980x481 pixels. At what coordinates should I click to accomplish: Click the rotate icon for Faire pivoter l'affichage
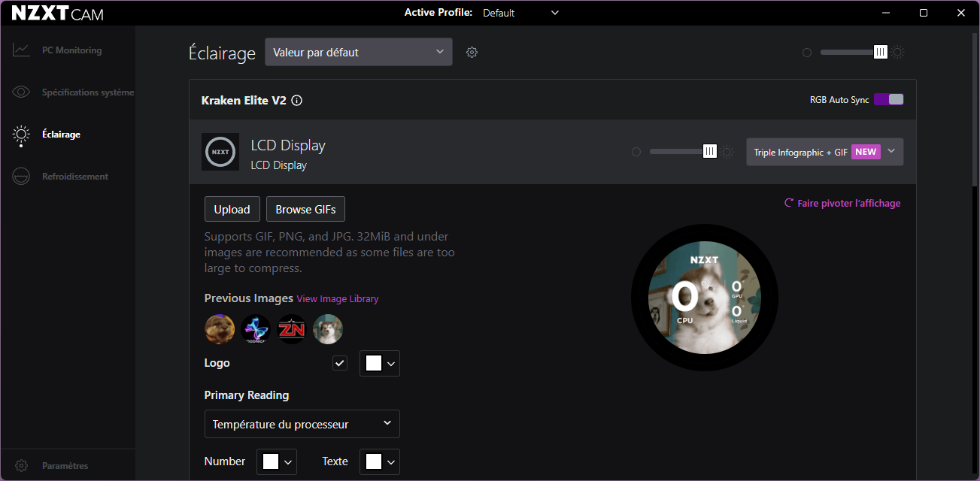click(x=789, y=203)
